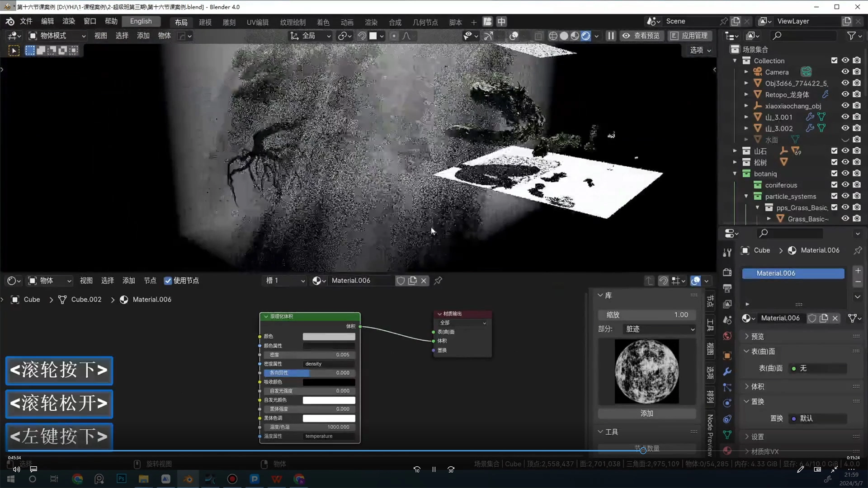Click the proportional editing icon
This screenshot has width=868, height=488.
(x=394, y=36)
